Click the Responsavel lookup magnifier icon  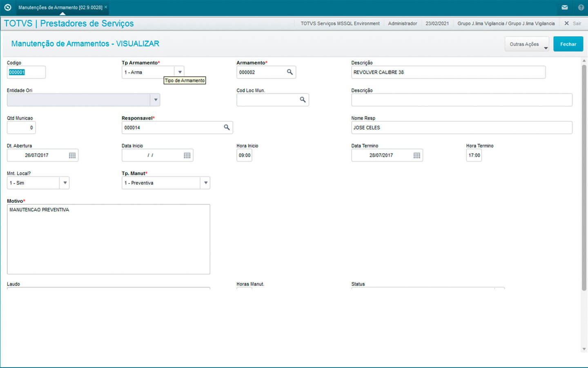pos(227,128)
